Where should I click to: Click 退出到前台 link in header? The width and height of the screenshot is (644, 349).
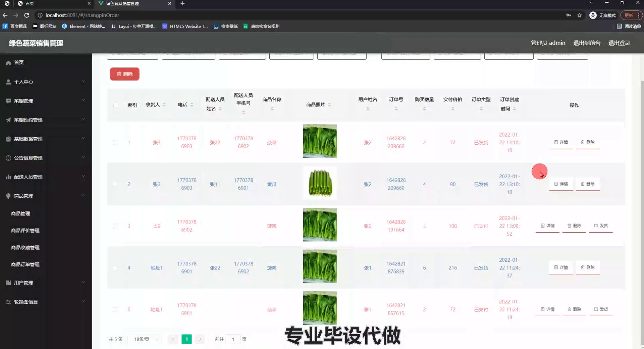[x=587, y=43]
